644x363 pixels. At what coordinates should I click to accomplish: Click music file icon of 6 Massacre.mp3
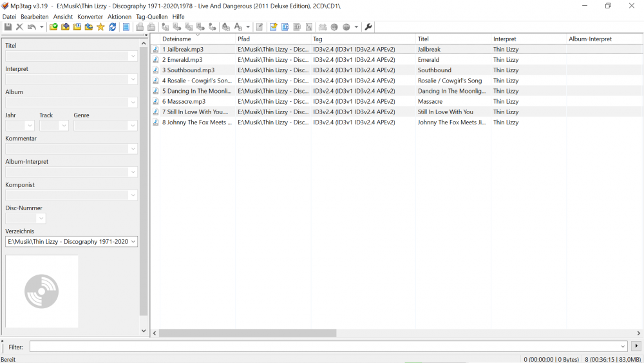coord(156,101)
